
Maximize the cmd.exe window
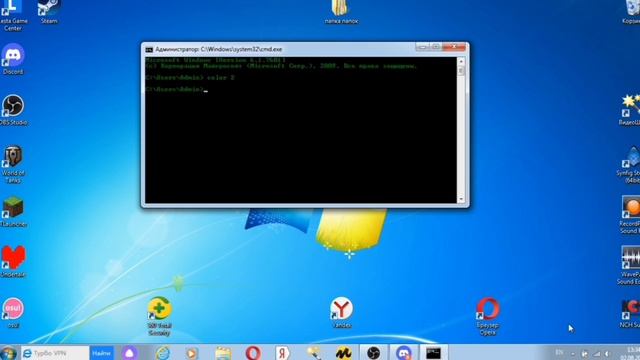coord(435,47)
